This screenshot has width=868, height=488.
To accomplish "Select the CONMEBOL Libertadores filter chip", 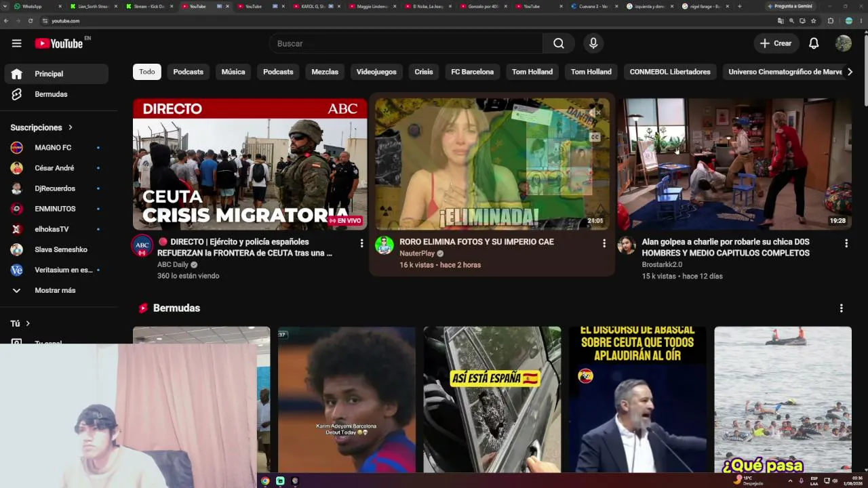I will pyautogui.click(x=670, y=72).
